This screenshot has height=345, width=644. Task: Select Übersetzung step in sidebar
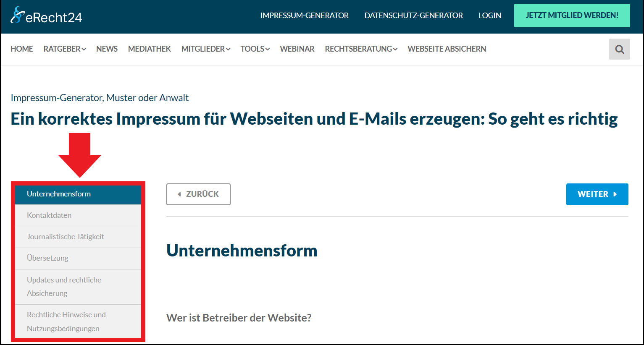pyautogui.click(x=78, y=258)
